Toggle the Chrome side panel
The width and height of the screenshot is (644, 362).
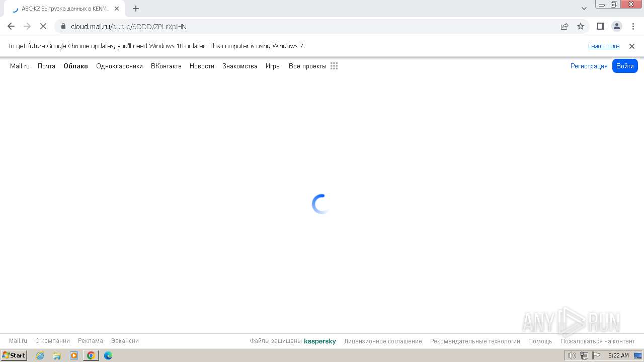click(601, 26)
